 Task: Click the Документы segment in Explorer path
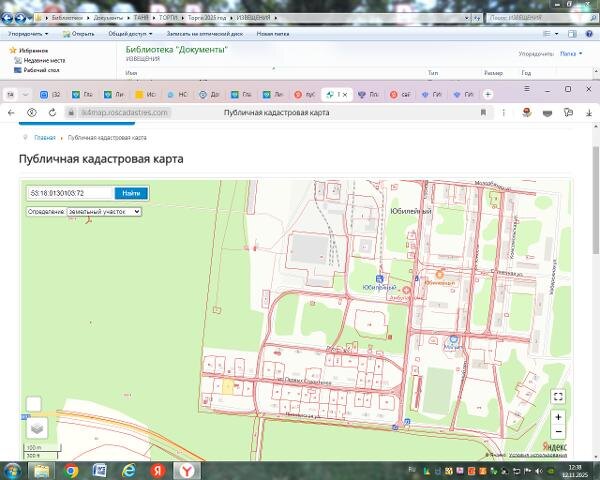[x=108, y=18]
